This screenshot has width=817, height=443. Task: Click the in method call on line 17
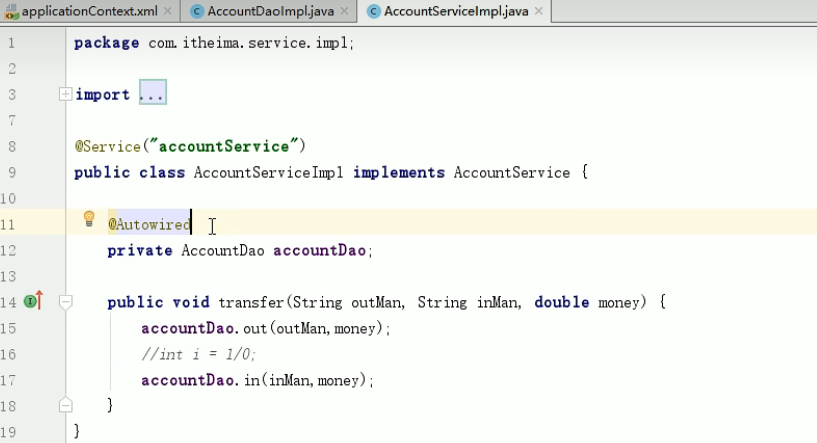click(252, 380)
